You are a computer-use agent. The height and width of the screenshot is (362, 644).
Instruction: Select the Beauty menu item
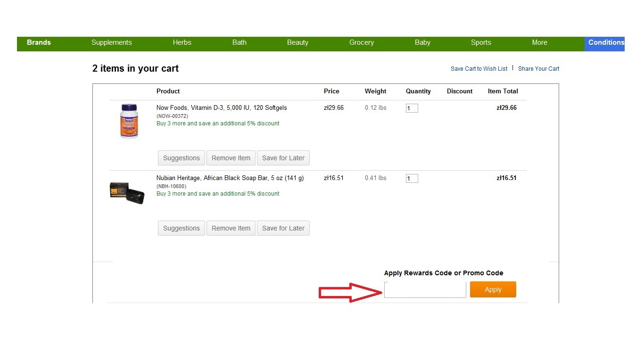click(x=297, y=42)
